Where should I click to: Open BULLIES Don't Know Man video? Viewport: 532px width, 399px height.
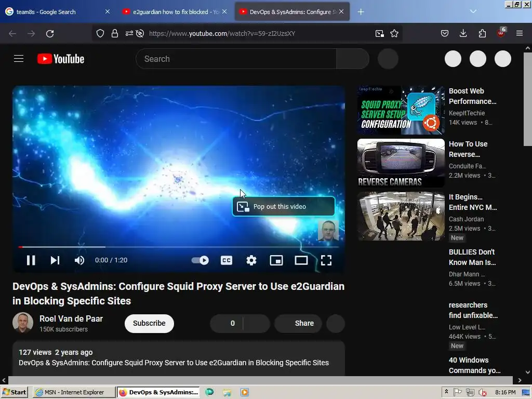pyautogui.click(x=472, y=257)
